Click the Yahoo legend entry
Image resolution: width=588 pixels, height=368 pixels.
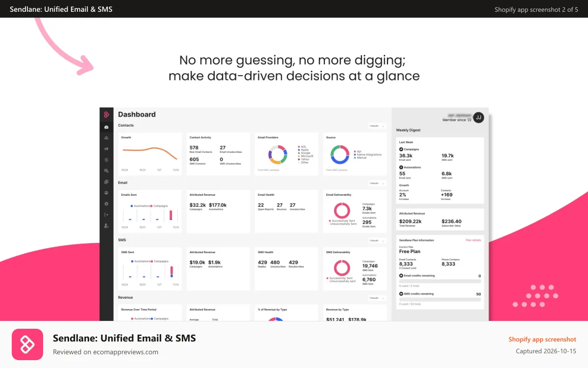click(x=303, y=159)
